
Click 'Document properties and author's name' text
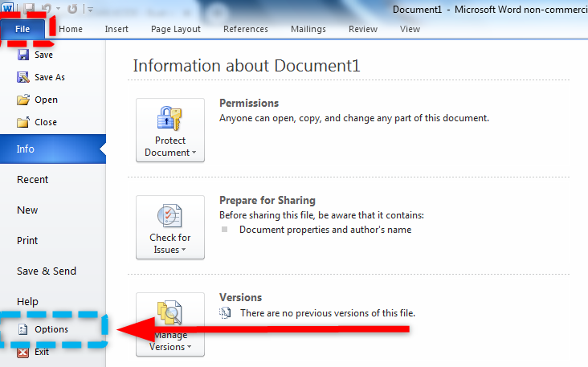[325, 230]
